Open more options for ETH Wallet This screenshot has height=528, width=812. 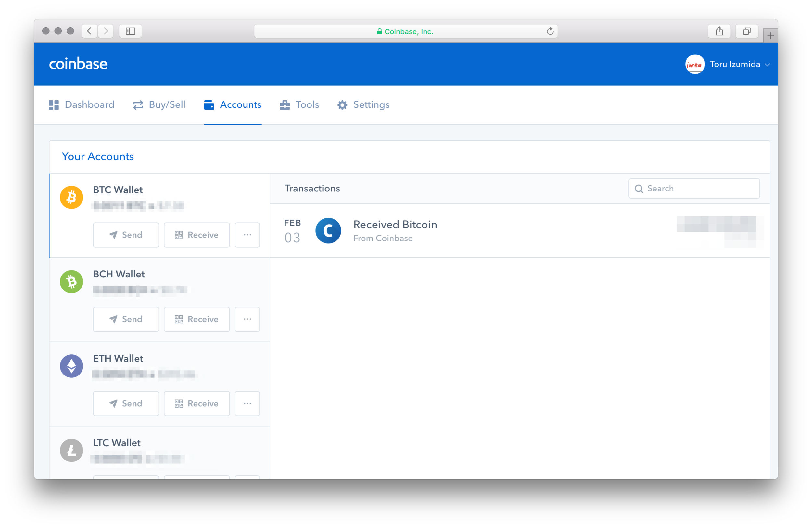[x=247, y=403]
